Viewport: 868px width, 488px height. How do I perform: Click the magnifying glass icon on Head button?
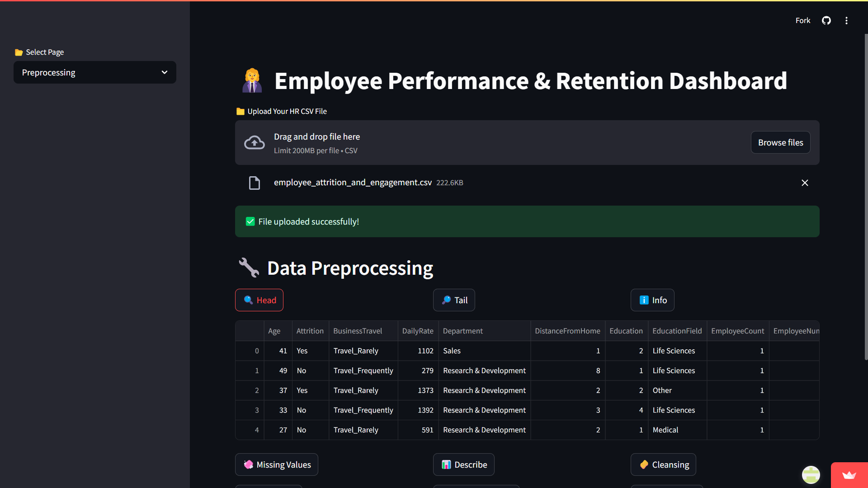(248, 300)
